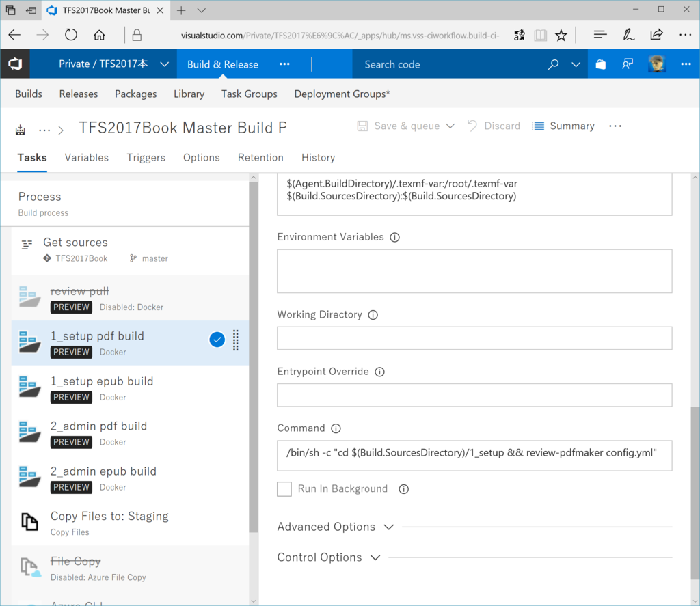Click the translate page icon
Viewport: 700px width, 606px height.
520,36
